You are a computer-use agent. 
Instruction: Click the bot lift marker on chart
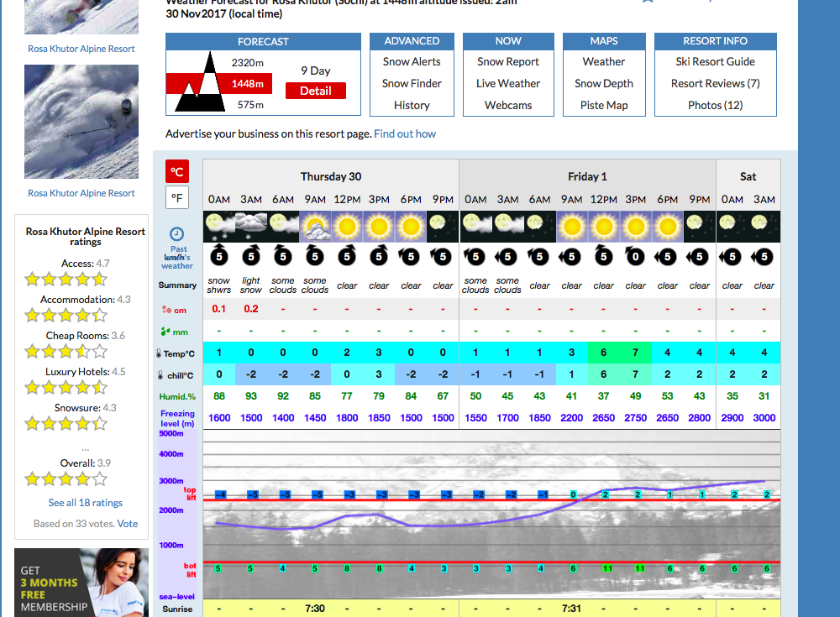[x=190, y=570]
